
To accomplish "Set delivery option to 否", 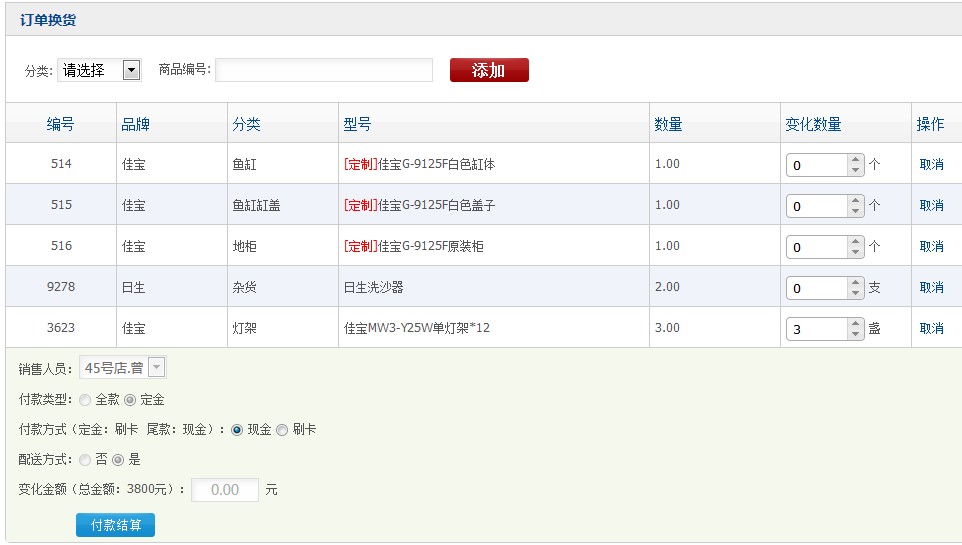I will (85, 460).
